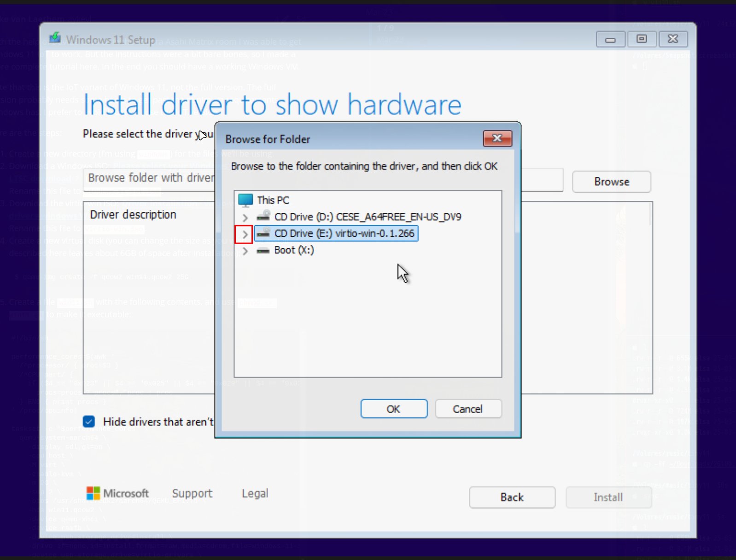Click the Browse button in Setup
Viewport: 736px width, 560px height.
(612, 182)
